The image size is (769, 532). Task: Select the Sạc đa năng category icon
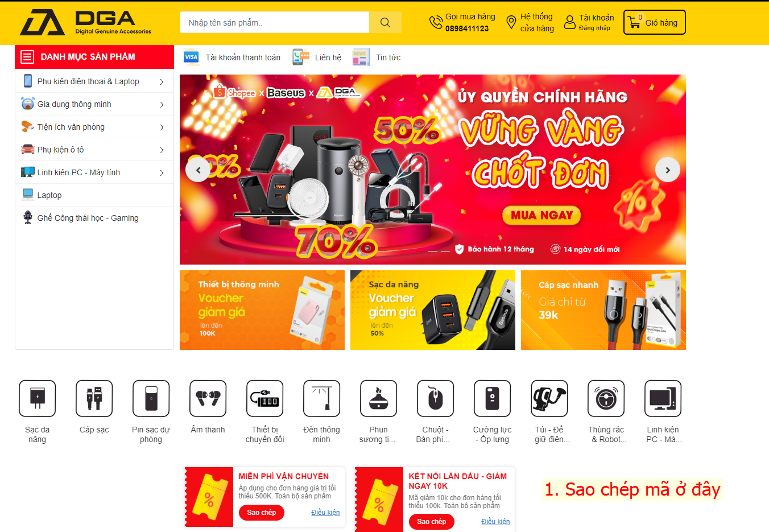click(x=37, y=398)
